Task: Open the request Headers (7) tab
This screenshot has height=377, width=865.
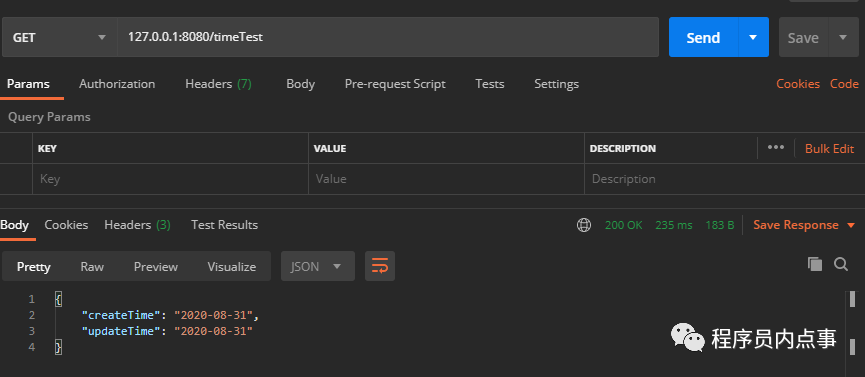Action: [218, 84]
